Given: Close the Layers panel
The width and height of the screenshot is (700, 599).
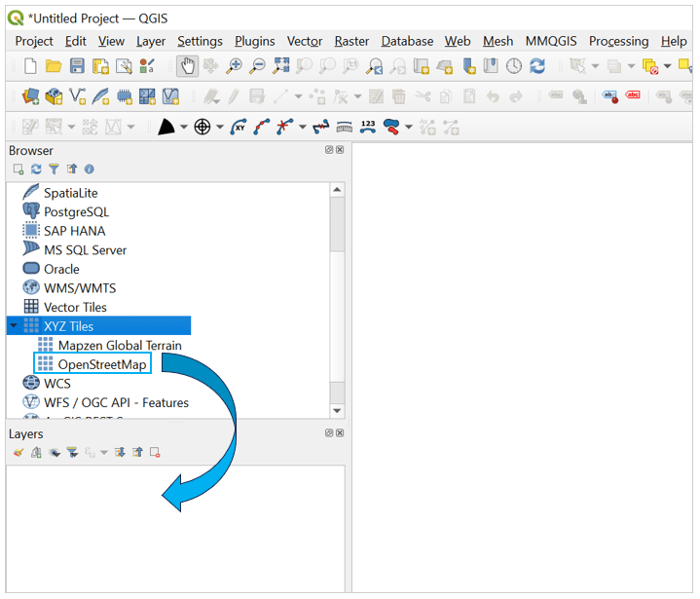Looking at the screenshot, I should [340, 434].
